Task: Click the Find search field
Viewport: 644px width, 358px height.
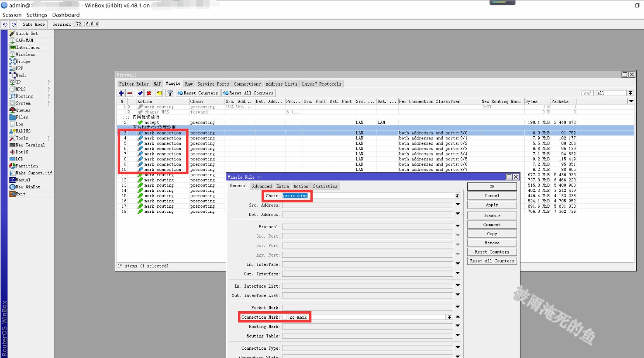Action: pyautogui.click(x=586, y=93)
